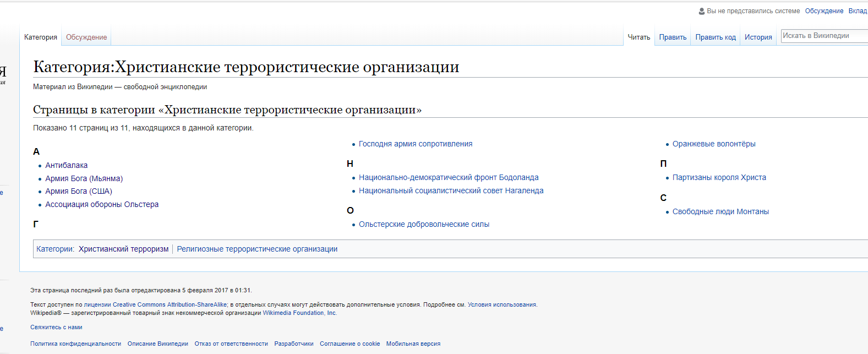Open Описание Википедии footer link
The image size is (868, 354).
(x=158, y=344)
